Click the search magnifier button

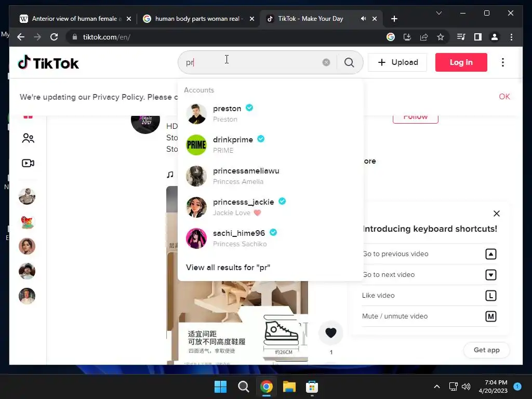click(349, 62)
